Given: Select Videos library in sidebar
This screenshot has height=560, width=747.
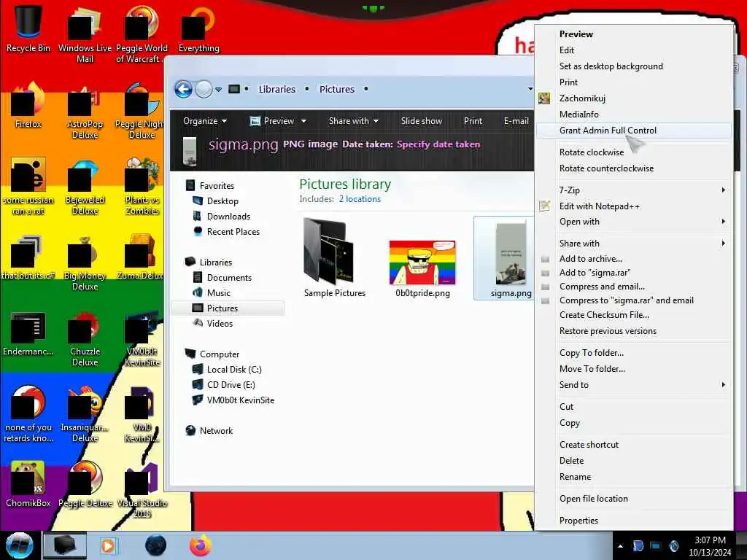Looking at the screenshot, I should pyautogui.click(x=220, y=323).
